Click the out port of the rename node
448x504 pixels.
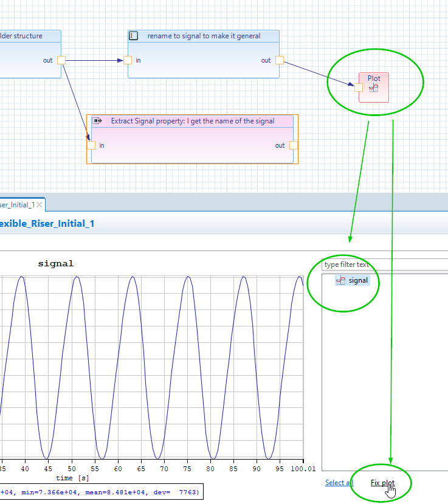280,60
